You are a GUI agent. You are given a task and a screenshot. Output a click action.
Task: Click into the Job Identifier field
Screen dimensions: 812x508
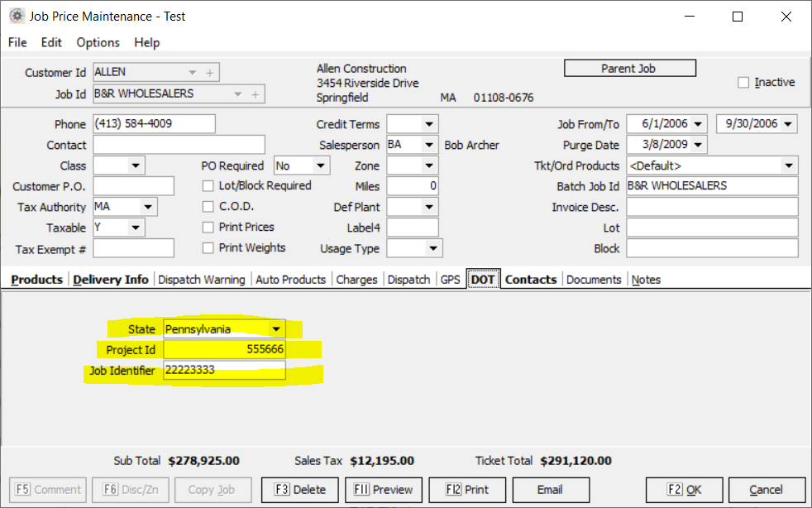pyautogui.click(x=224, y=371)
